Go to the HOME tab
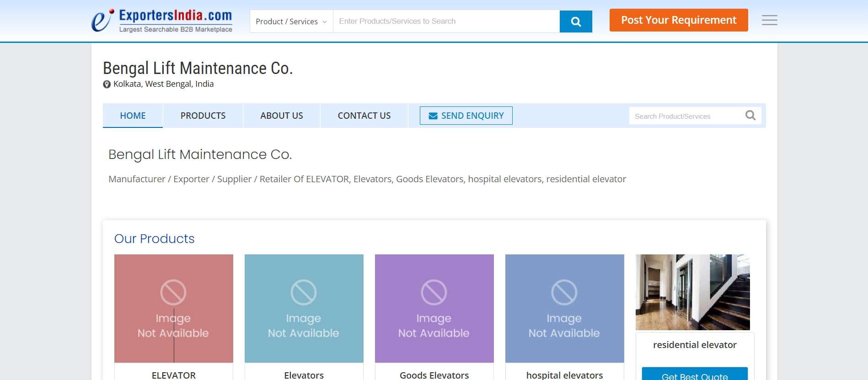This screenshot has width=868, height=380. coord(133,116)
